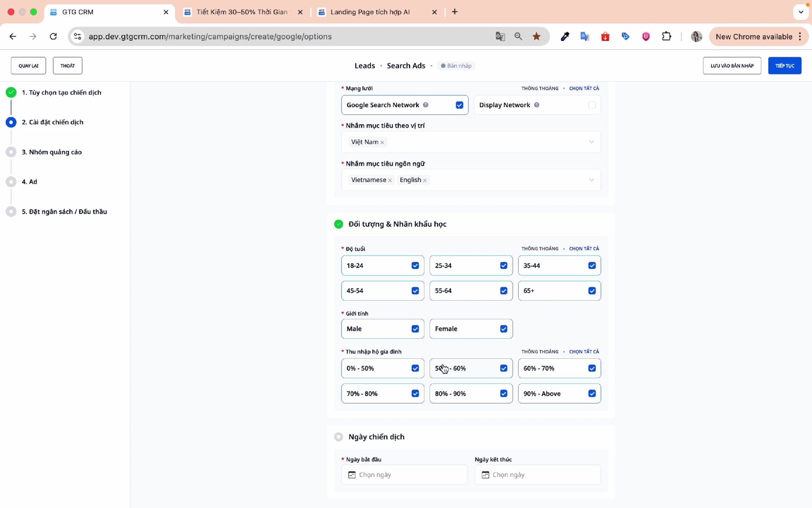
Task: Go to step 3 Nhóm quảng cáo
Action: tap(52, 152)
